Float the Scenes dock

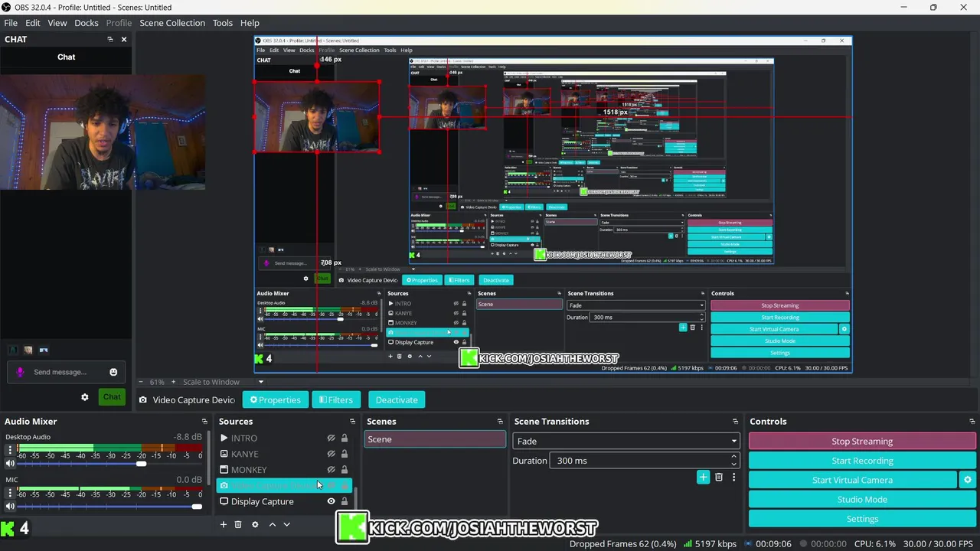500,422
